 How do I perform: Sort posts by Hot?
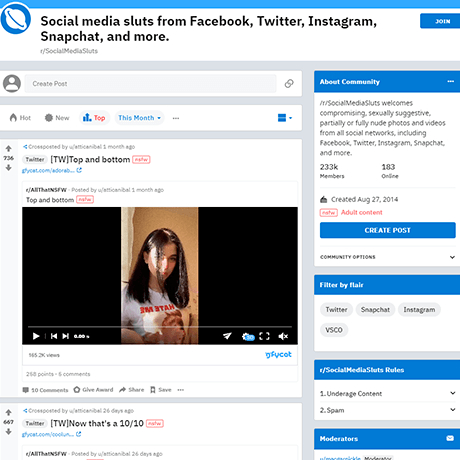point(20,118)
